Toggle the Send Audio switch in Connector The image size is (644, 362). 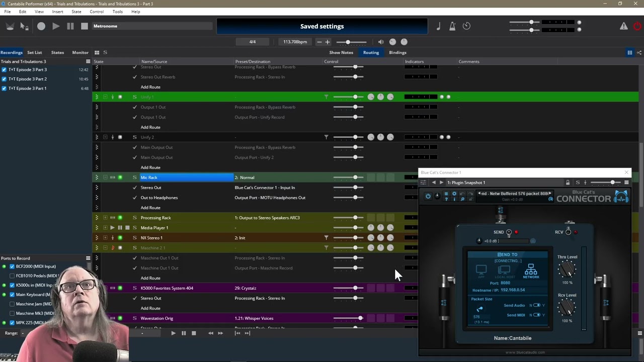pos(537,305)
